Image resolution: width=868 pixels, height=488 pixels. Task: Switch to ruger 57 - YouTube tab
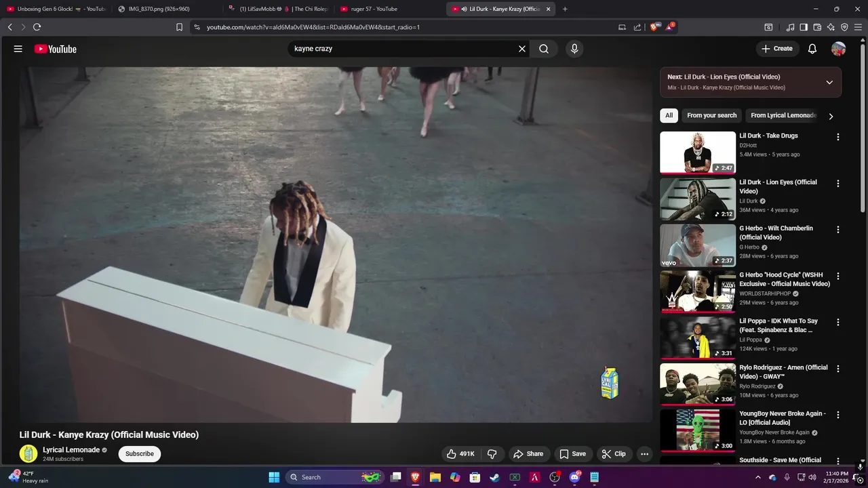(389, 9)
